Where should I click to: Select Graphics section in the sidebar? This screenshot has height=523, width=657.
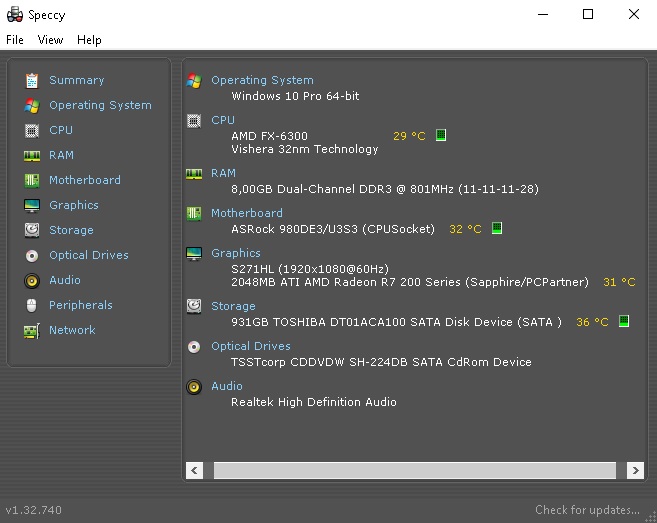pyautogui.click(x=74, y=205)
